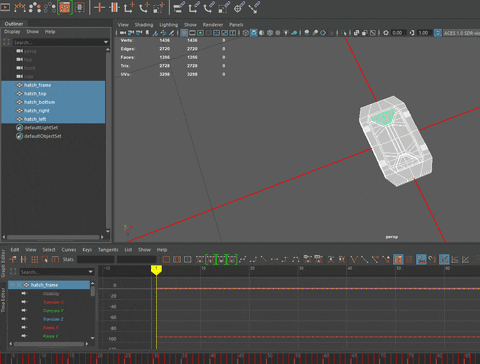Open the Outliner Display menu
The width and height of the screenshot is (480, 364).
click(12, 32)
